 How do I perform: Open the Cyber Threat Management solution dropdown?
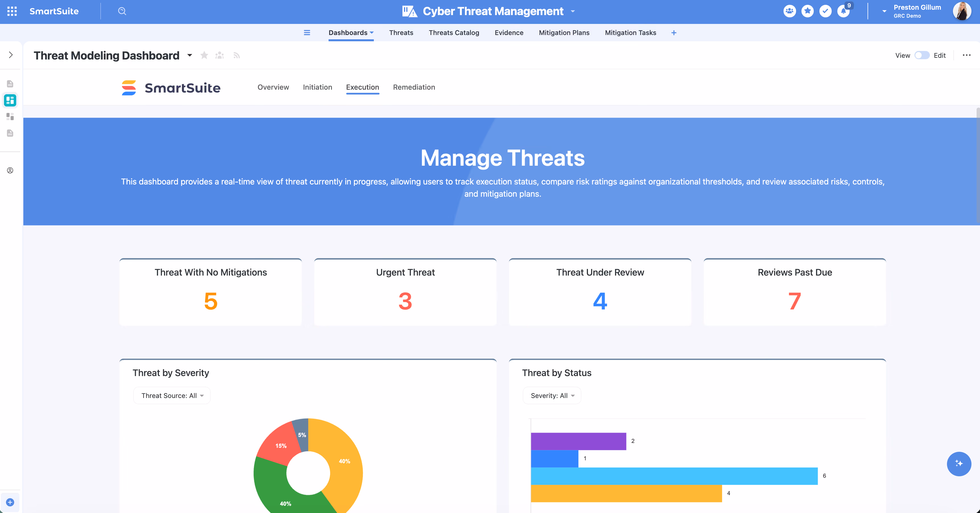(573, 11)
